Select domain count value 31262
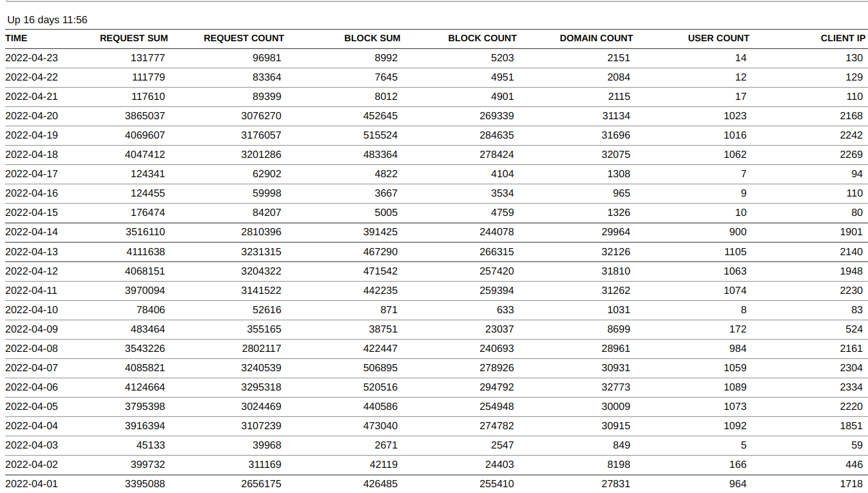Image resolution: width=868 pixels, height=493 pixels. [616, 290]
